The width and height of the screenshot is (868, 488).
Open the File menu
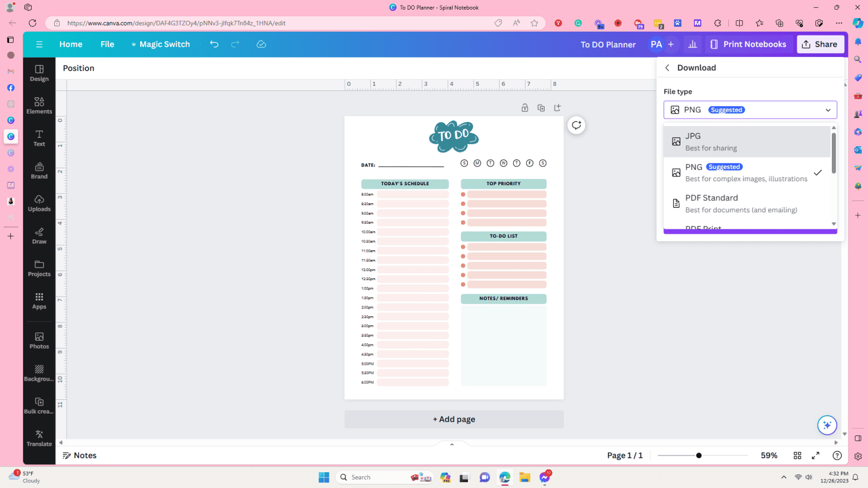point(107,44)
